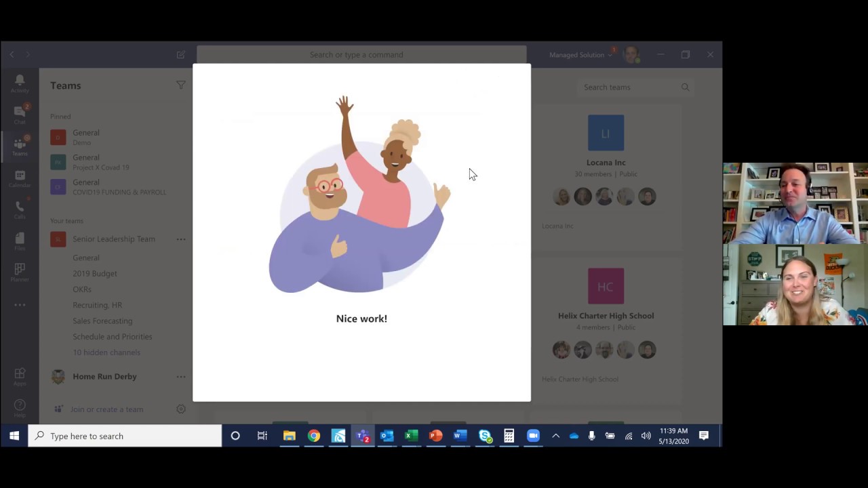This screenshot has height=488, width=868.
Task: Select the Home Run Derby team
Action: (104, 377)
